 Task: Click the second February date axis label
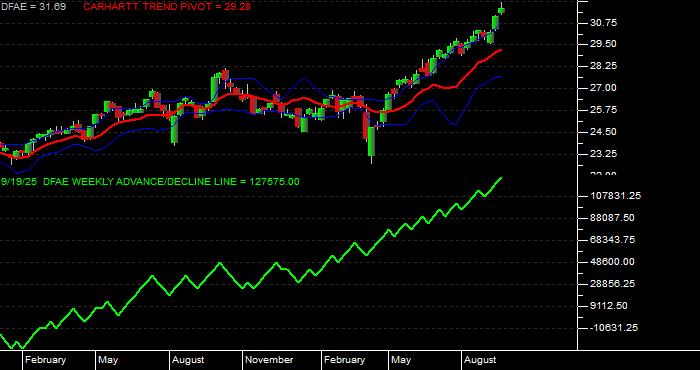pos(345,360)
